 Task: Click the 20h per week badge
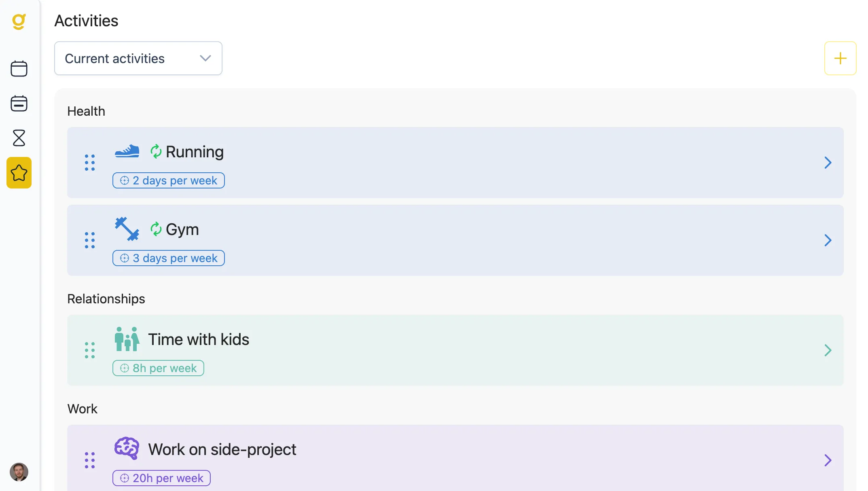click(161, 478)
